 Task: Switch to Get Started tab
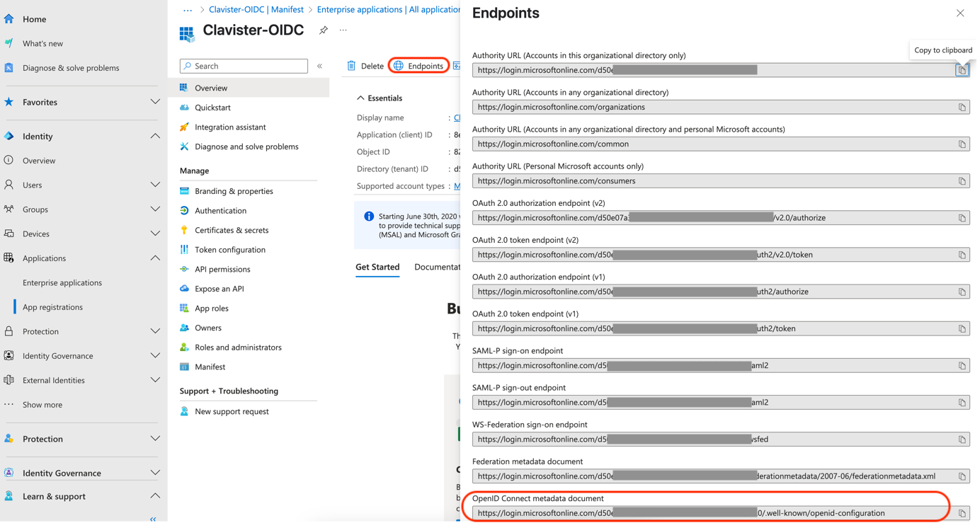click(x=377, y=267)
